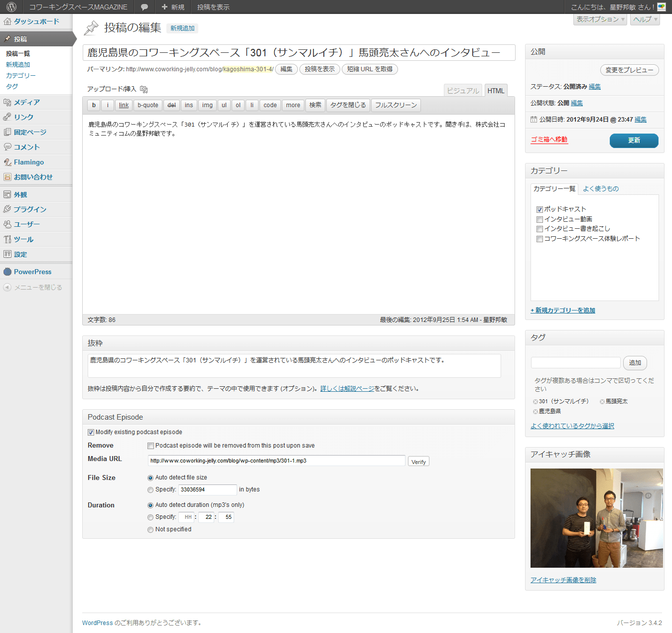Toggle Modify existing podcast episode checkbox
Screen dimensions: 672x633
click(91, 432)
